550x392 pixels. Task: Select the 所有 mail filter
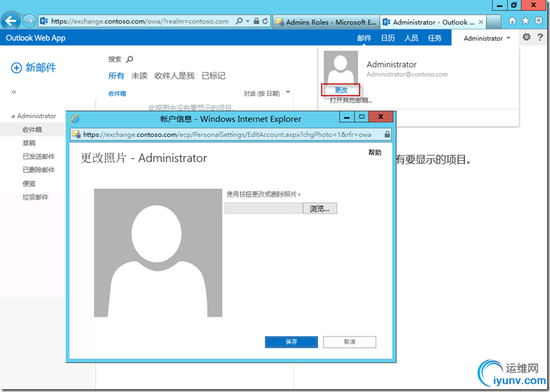click(116, 76)
